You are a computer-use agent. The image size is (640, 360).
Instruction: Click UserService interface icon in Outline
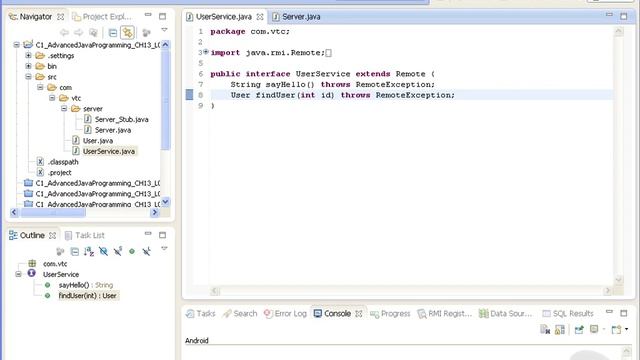pos(31,273)
